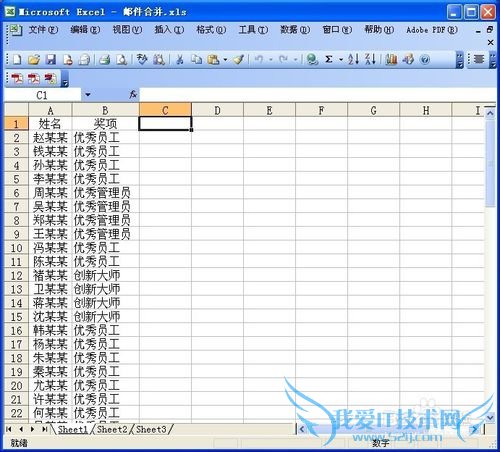Click the New workbook icon
The image size is (500, 452).
click(x=17, y=60)
